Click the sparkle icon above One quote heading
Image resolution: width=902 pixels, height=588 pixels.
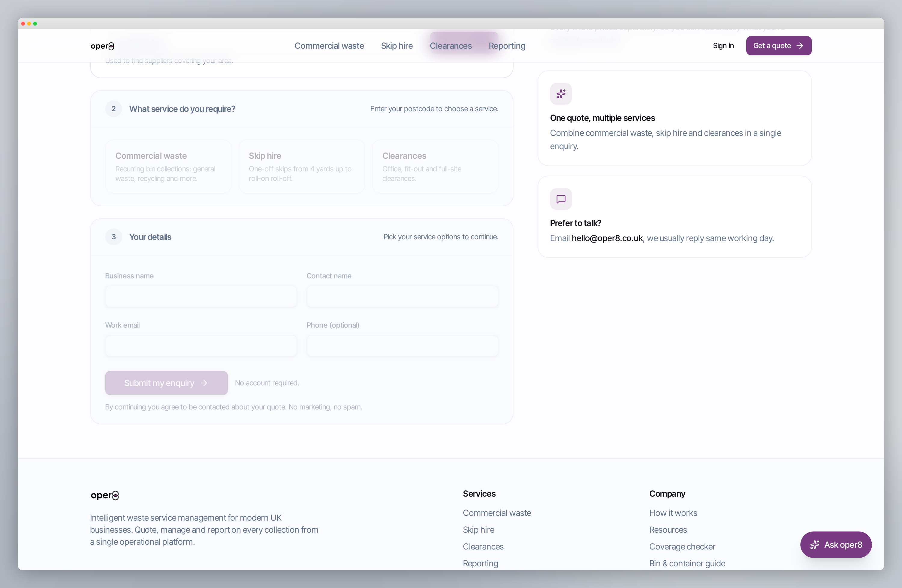click(x=560, y=93)
